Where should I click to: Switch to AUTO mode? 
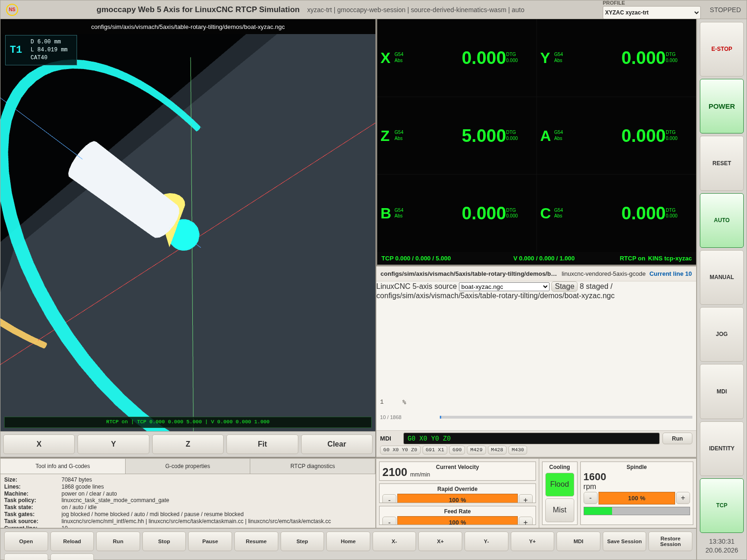[x=721, y=220]
